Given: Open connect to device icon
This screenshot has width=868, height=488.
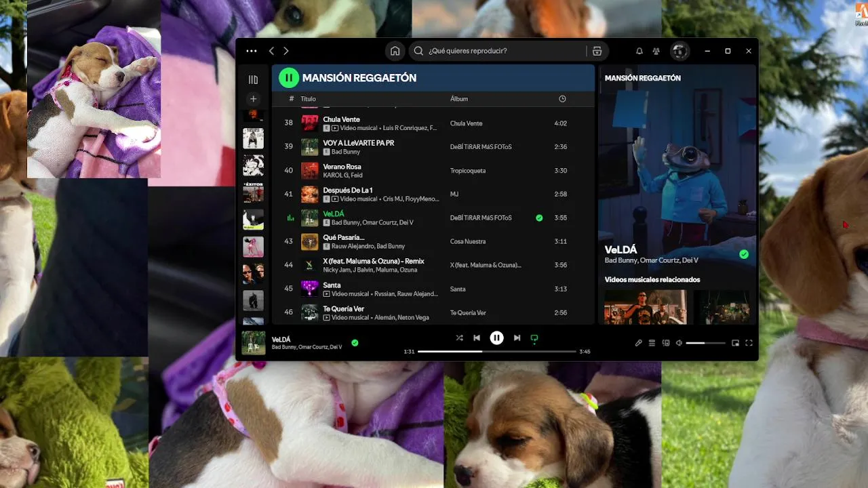Looking at the screenshot, I should click(x=665, y=343).
